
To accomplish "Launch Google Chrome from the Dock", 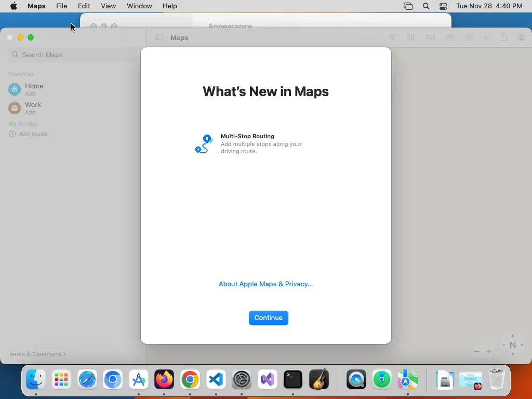I will point(190,379).
